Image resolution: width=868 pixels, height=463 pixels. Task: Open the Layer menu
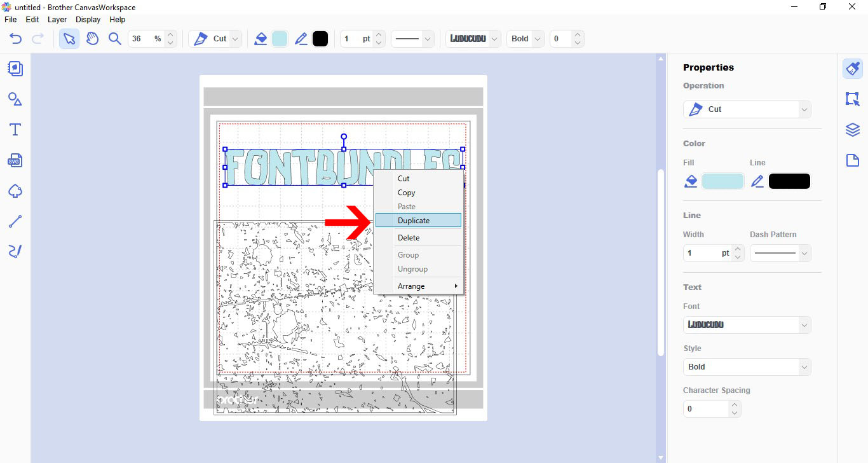coord(57,20)
